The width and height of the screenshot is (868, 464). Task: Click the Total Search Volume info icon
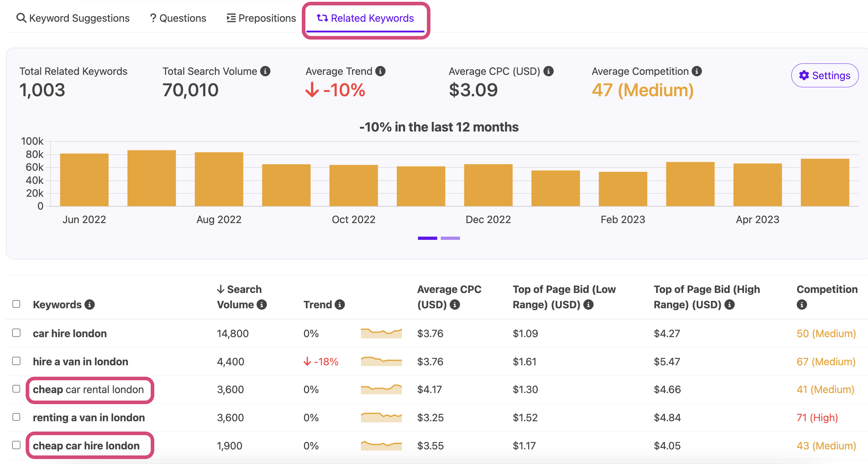coord(265,71)
